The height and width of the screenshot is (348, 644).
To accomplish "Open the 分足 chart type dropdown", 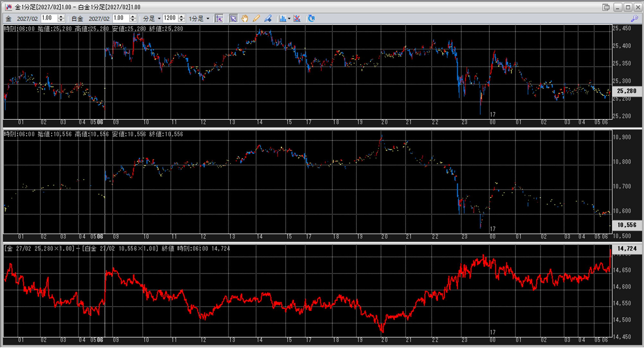I will pos(152,19).
